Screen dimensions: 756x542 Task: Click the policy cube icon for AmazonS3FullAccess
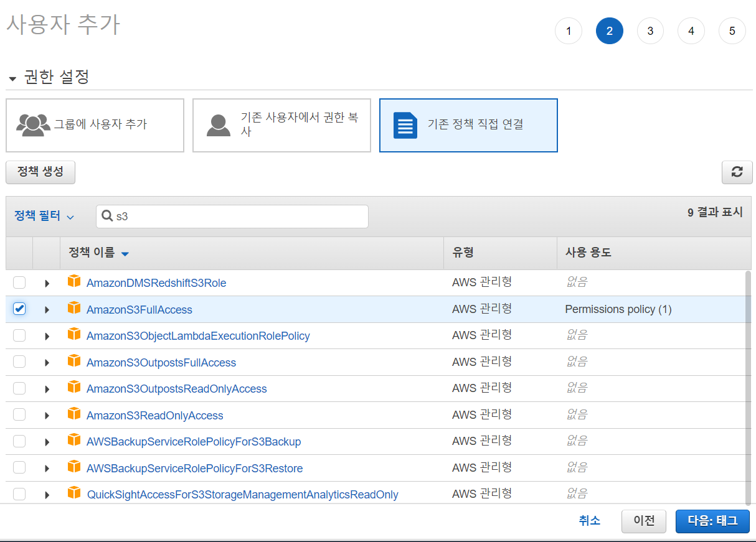(x=74, y=308)
